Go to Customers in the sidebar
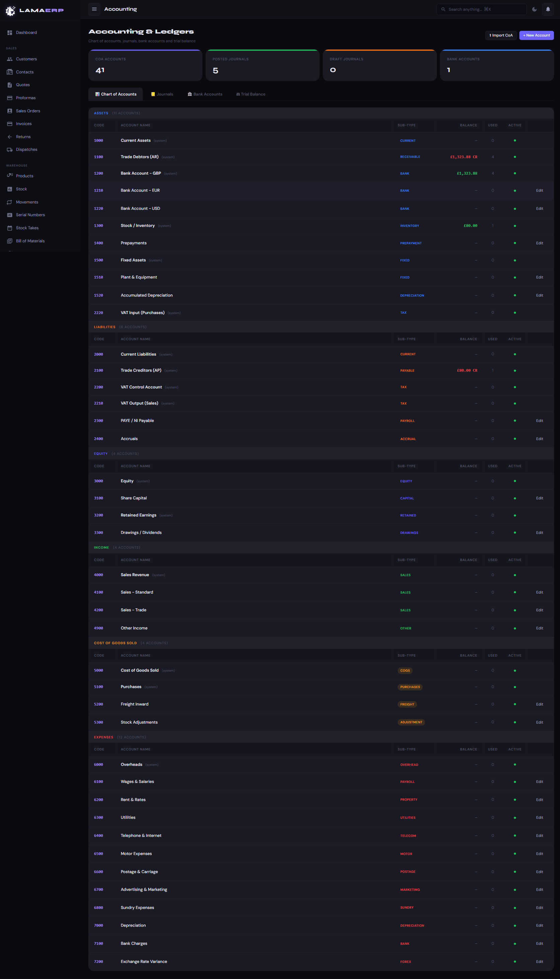The height and width of the screenshot is (979, 560). (26, 59)
